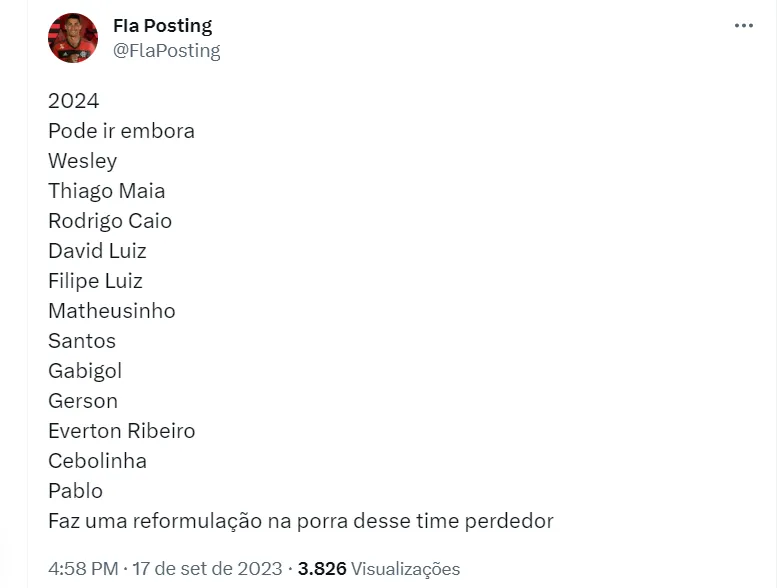The image size is (777, 588).
Task: Click the "Rodrigo Caio" line
Action: click(110, 221)
